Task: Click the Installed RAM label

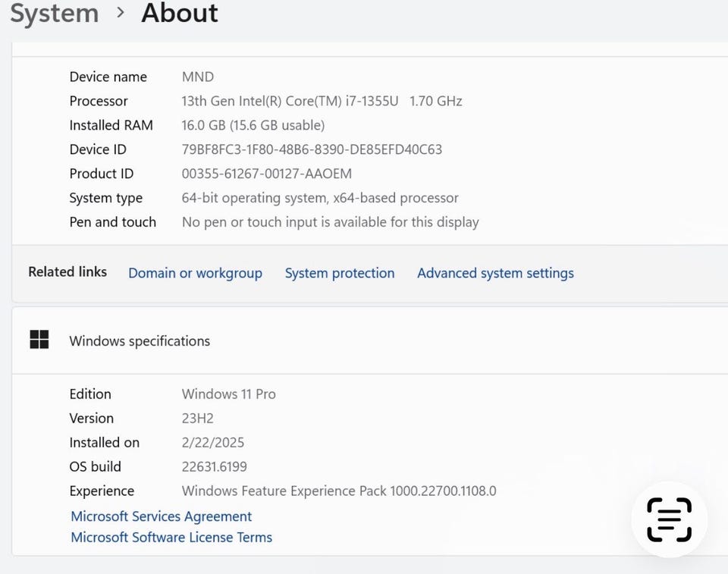Action: point(111,125)
